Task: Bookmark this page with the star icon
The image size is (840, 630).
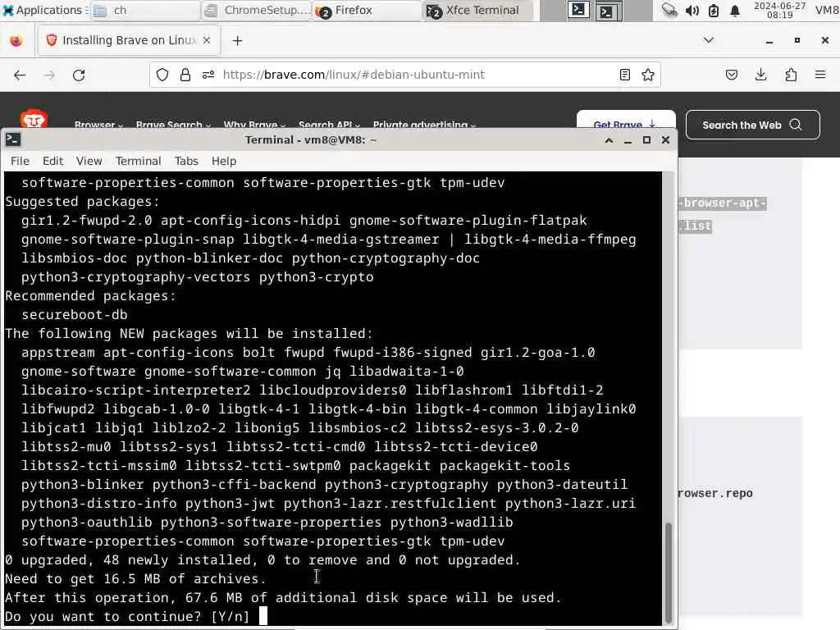Action: point(648,75)
